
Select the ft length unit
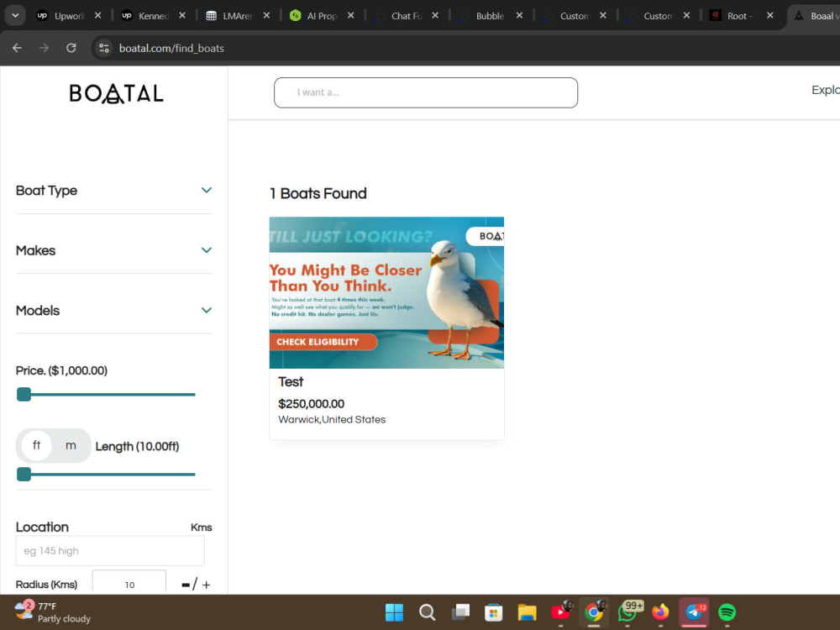point(36,445)
